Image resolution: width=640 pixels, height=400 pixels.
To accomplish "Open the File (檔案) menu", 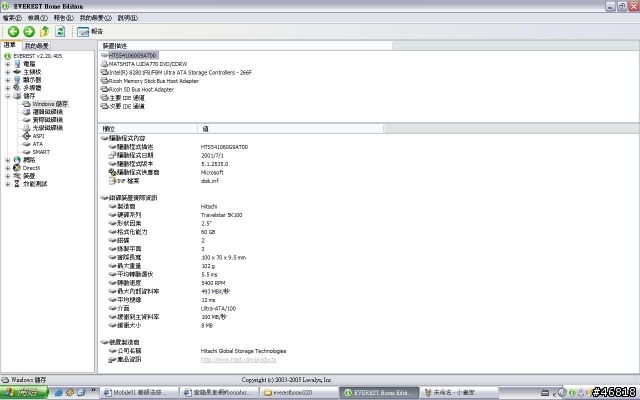I will (x=12, y=18).
